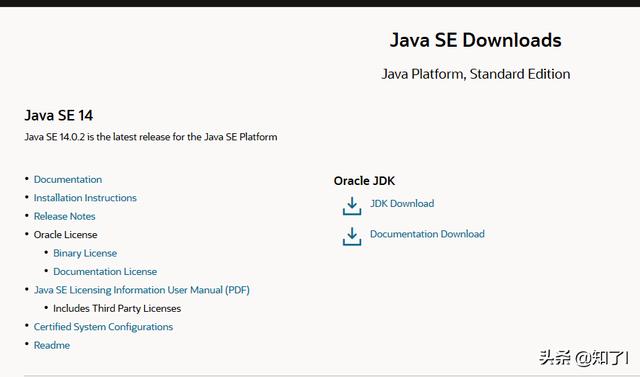Screen dimensions: 640x377
Task: View the Release Notes link
Action: click(x=64, y=216)
